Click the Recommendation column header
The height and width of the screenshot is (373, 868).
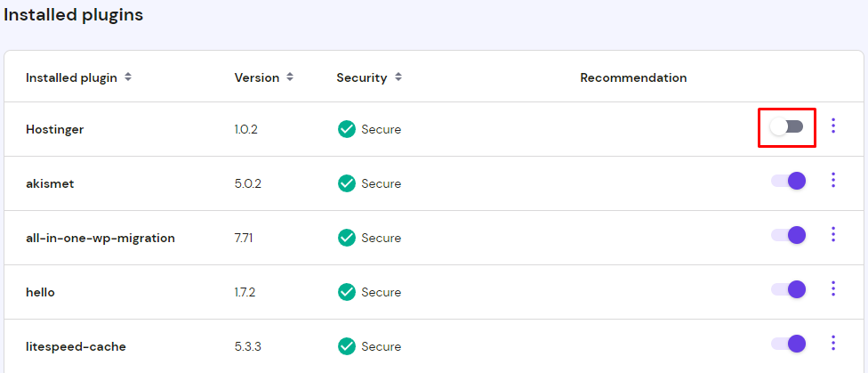pos(633,77)
